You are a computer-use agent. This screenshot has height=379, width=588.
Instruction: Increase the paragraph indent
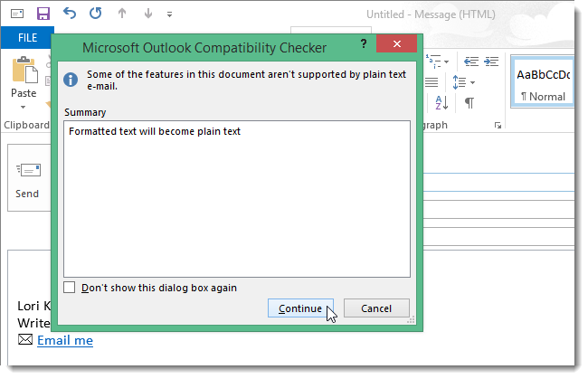[x=491, y=62]
